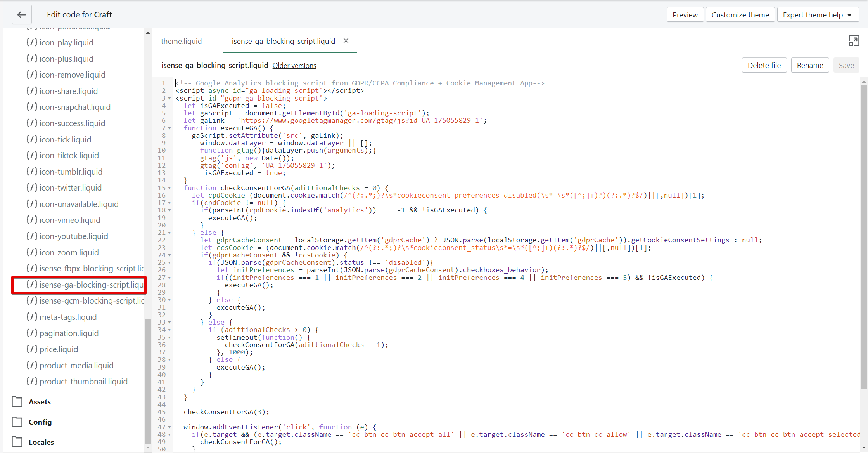868x453 pixels.
Task: Click the Save button
Action: (x=846, y=65)
